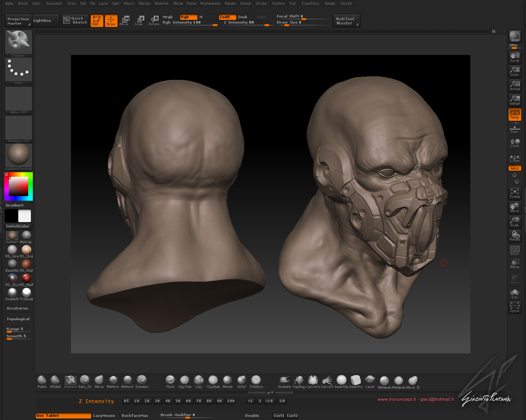
Task: Toggle Draw mode button
Action: pos(111,21)
